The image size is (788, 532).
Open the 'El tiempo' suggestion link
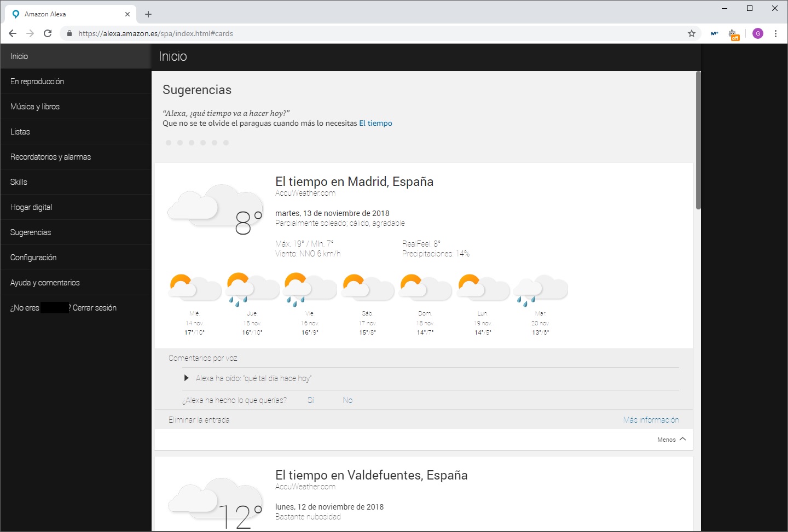pos(375,124)
